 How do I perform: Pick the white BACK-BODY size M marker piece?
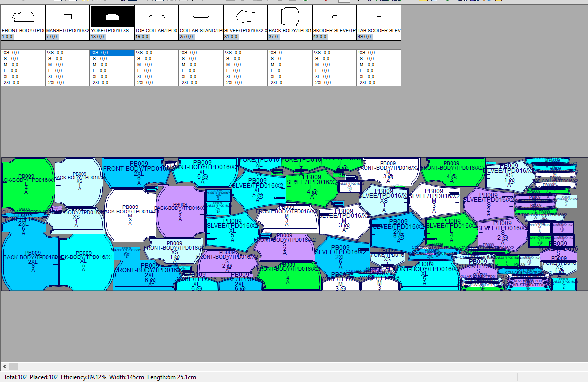(130, 214)
